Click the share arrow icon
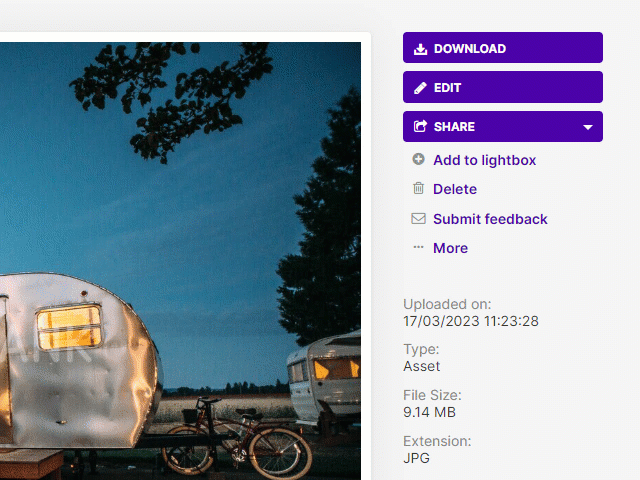 420,126
